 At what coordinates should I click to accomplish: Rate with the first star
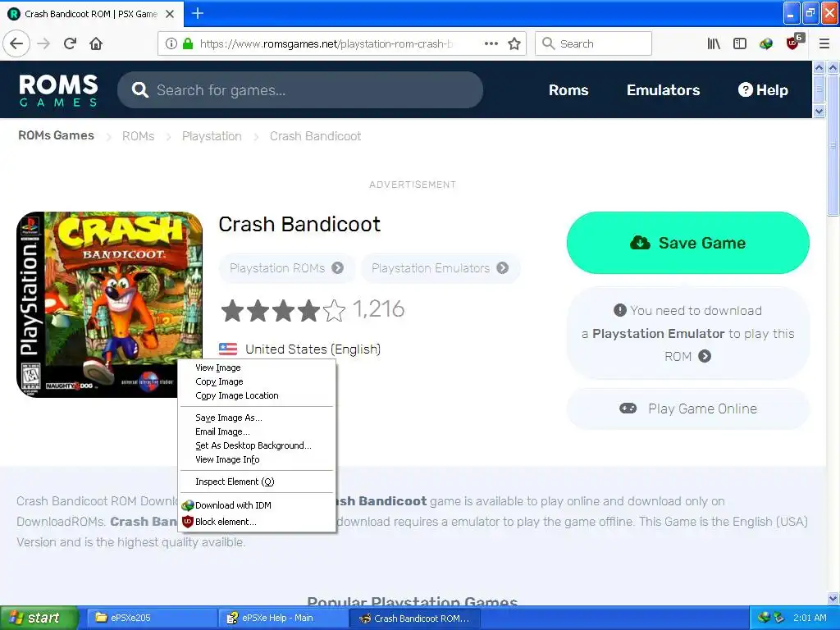pyautogui.click(x=232, y=310)
